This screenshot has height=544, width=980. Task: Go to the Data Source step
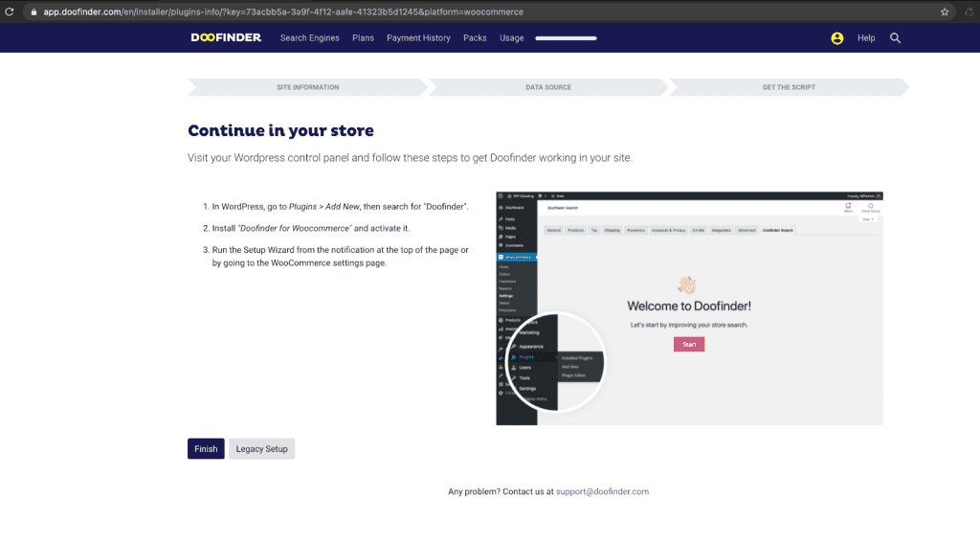point(547,87)
